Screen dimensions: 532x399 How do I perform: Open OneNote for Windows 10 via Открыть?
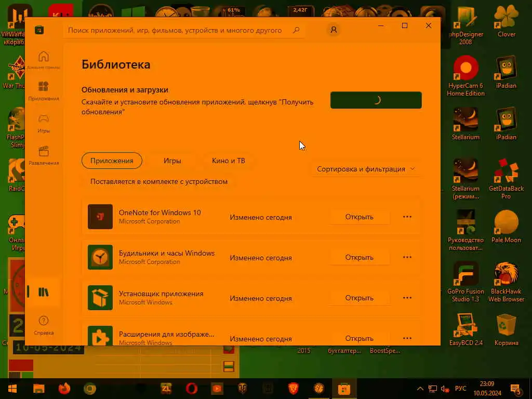[x=360, y=217]
